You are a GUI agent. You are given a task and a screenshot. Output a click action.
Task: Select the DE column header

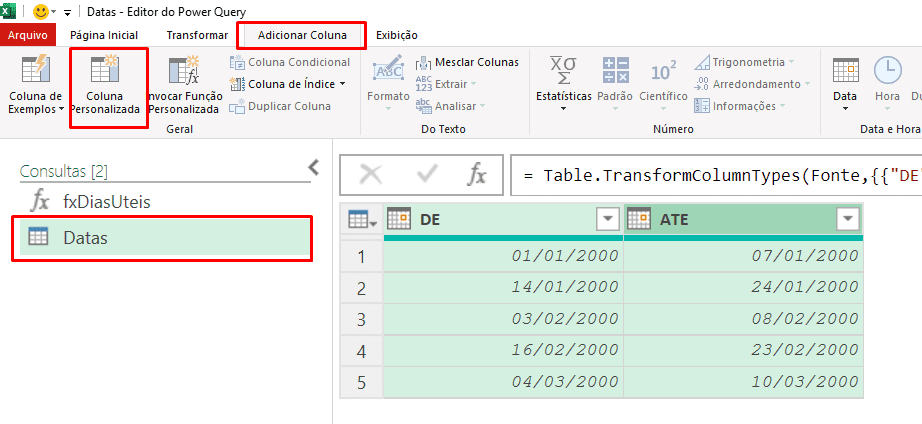(504, 220)
